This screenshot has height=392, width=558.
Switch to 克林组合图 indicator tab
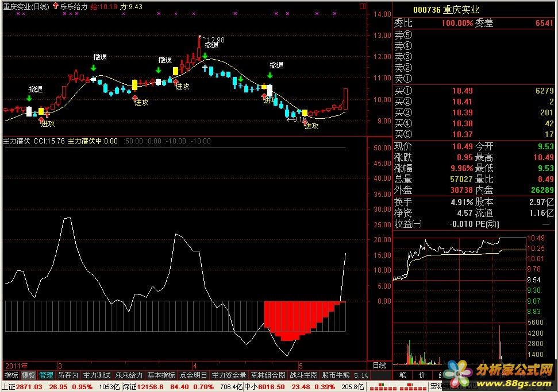[x=268, y=375]
